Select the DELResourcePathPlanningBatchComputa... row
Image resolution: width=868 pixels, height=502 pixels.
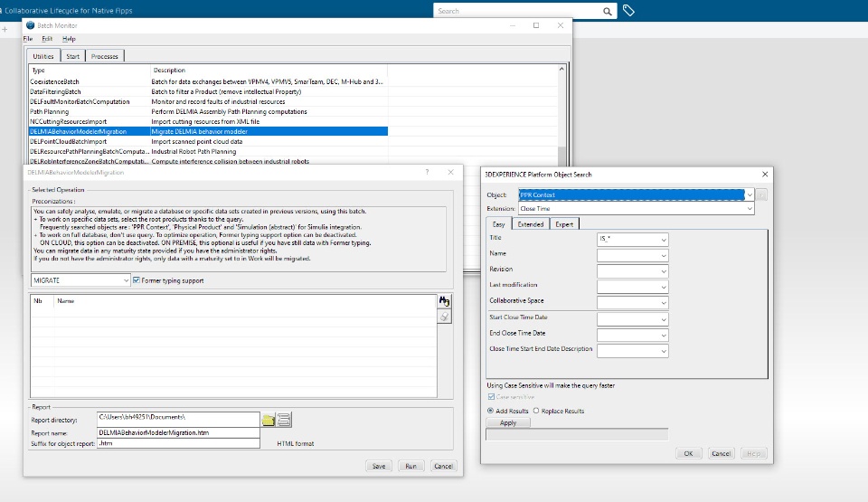[208, 151]
